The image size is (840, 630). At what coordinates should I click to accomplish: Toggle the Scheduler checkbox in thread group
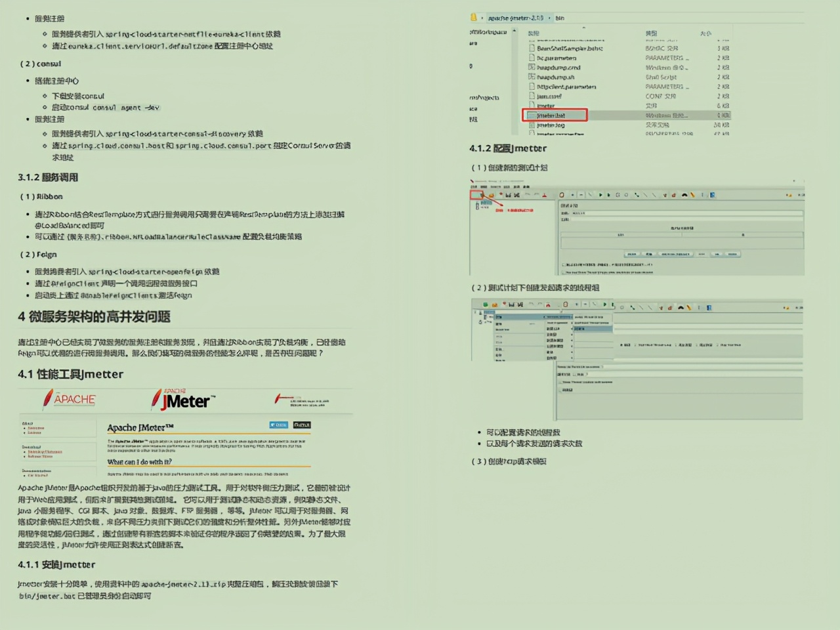[560, 390]
